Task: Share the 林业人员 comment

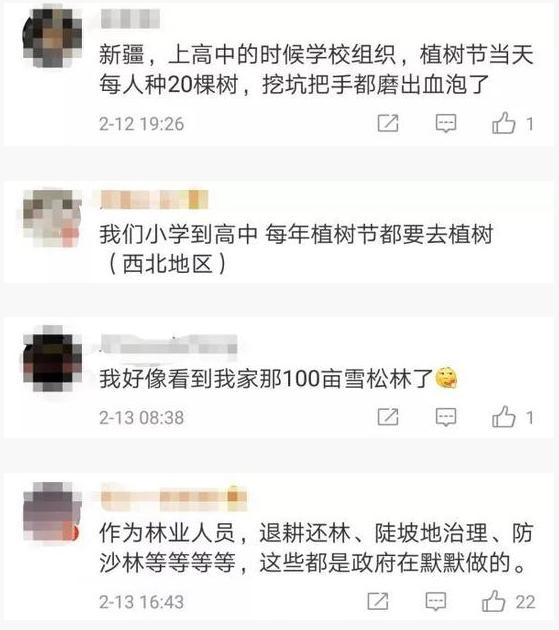Action: 378,601
